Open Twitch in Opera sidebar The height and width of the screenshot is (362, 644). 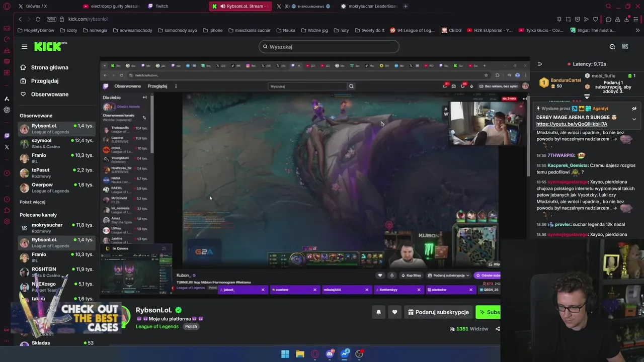(7, 136)
